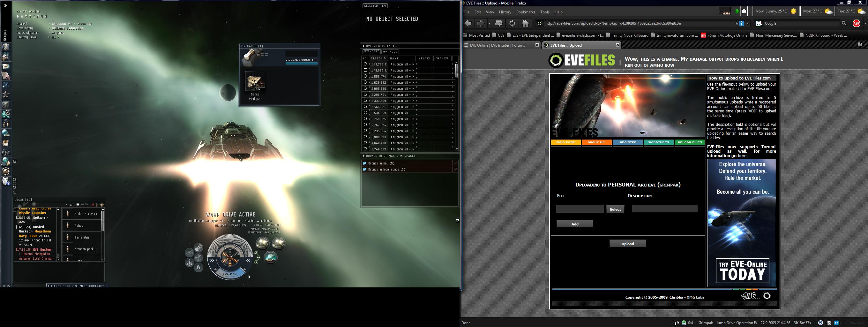Click the Upload button
This screenshot has width=868, height=327.
[x=628, y=244]
